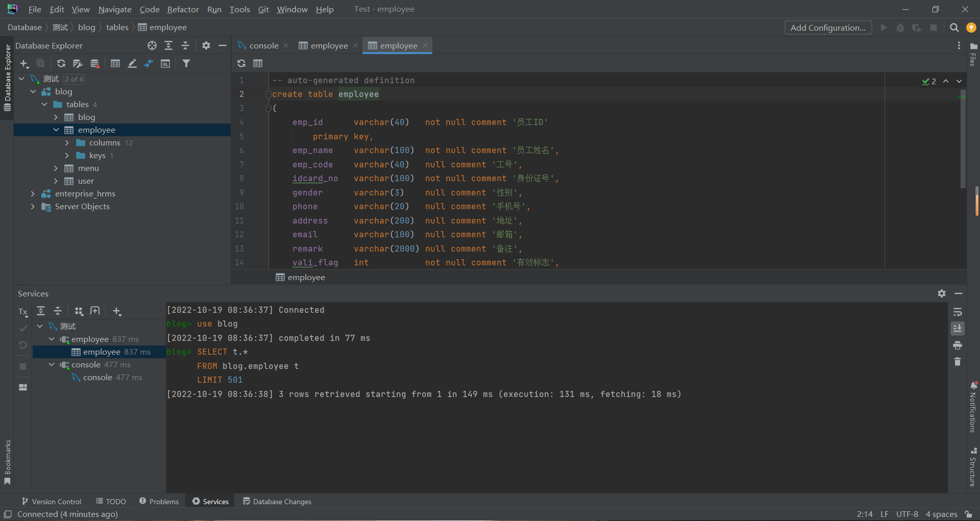
Task: Expand the blog table node
Action: pos(56,117)
